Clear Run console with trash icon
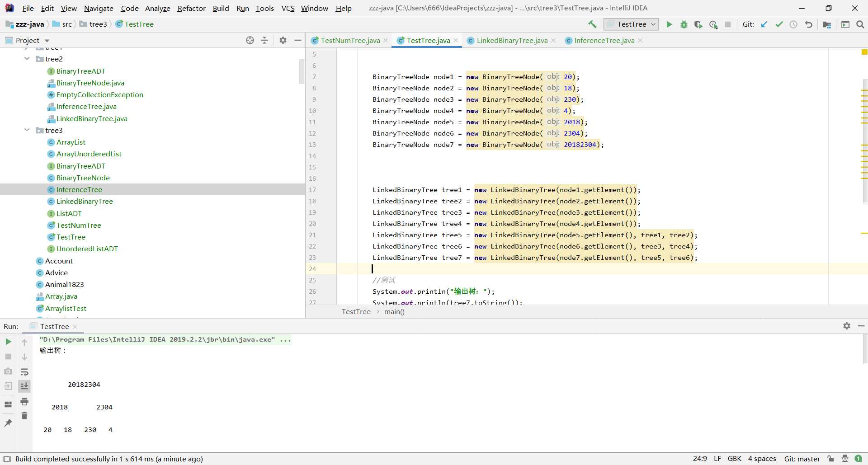Screen dimensions: 868x465 (24, 416)
